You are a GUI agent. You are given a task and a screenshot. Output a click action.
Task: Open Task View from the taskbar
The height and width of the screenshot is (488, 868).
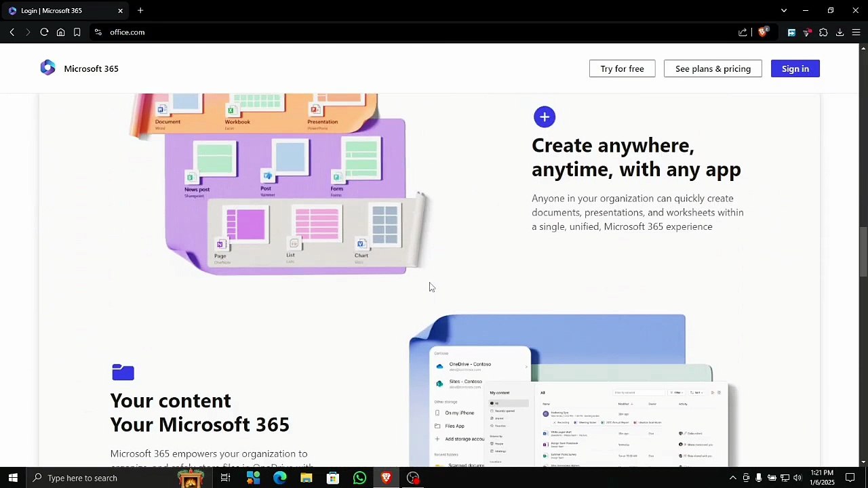click(x=225, y=478)
